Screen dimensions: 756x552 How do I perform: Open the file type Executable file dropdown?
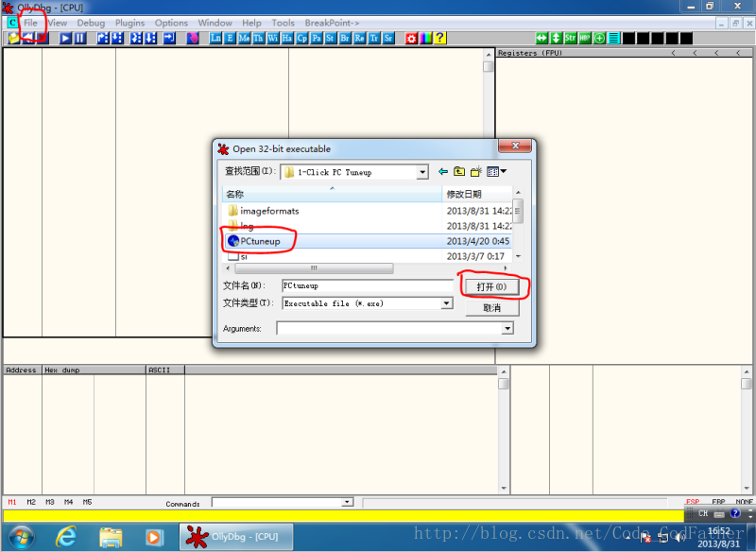(x=447, y=303)
